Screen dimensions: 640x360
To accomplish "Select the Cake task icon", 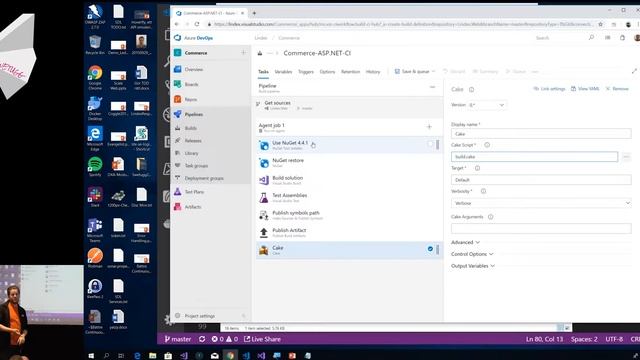I will (x=264, y=250).
